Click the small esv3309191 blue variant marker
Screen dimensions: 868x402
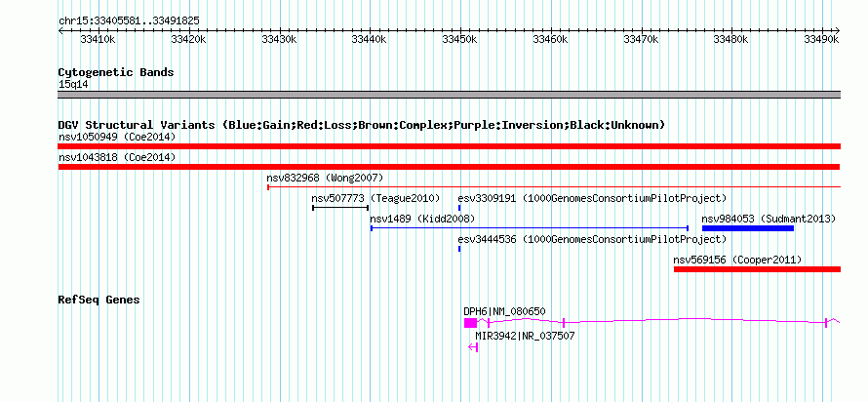click(x=459, y=208)
